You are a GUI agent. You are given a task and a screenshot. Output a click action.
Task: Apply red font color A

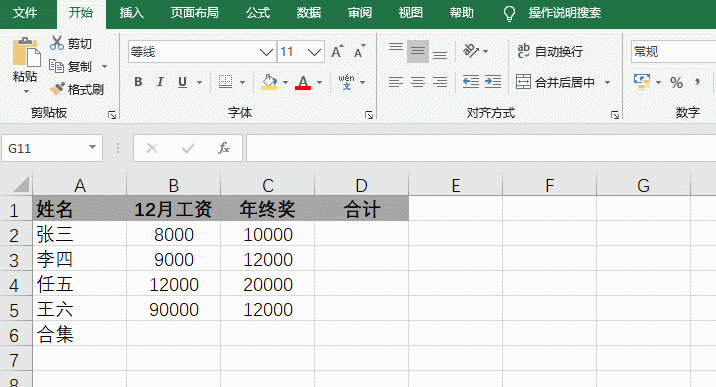coord(303,82)
